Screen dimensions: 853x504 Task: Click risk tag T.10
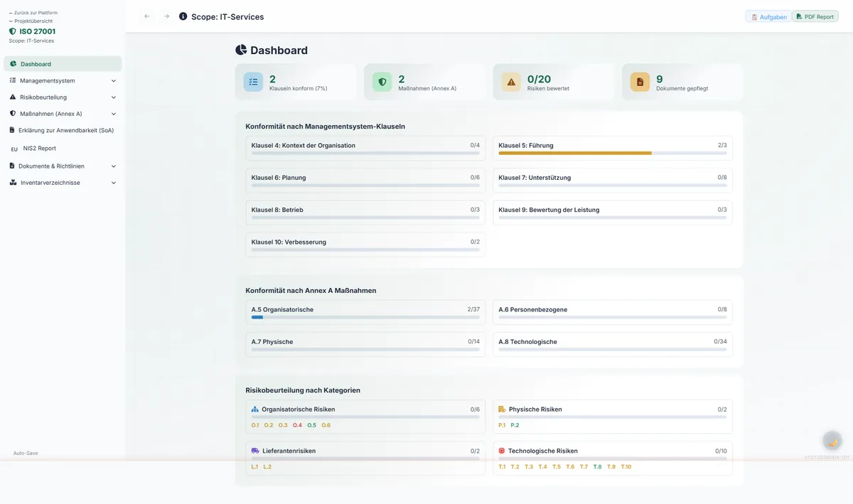626,467
